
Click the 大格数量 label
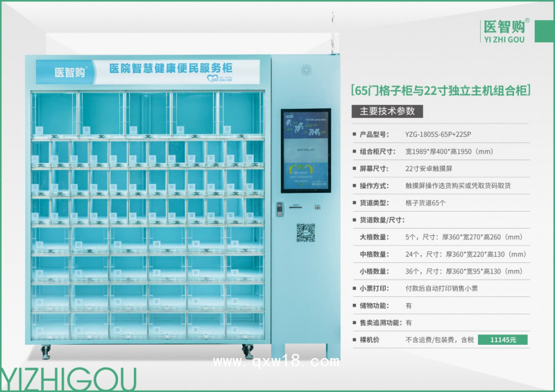point(374,237)
